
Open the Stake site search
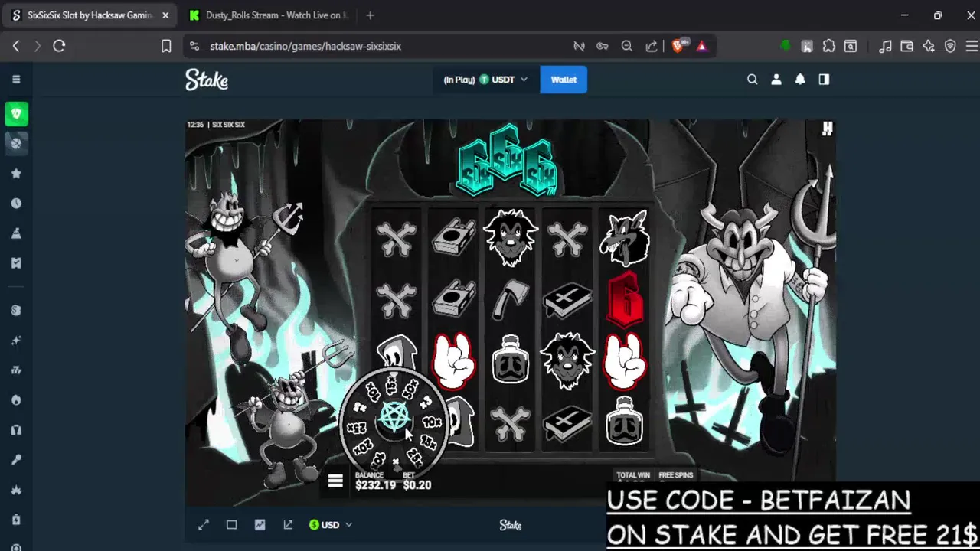752,80
